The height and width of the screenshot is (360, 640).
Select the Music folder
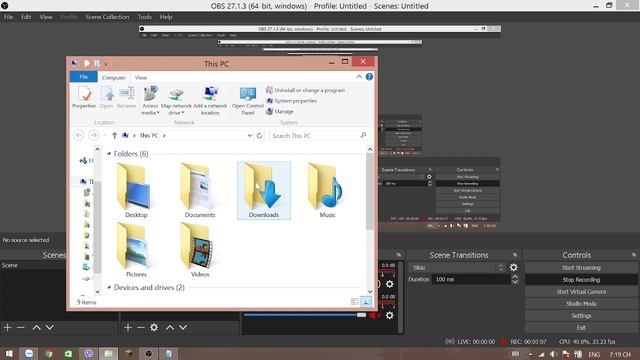(x=327, y=191)
